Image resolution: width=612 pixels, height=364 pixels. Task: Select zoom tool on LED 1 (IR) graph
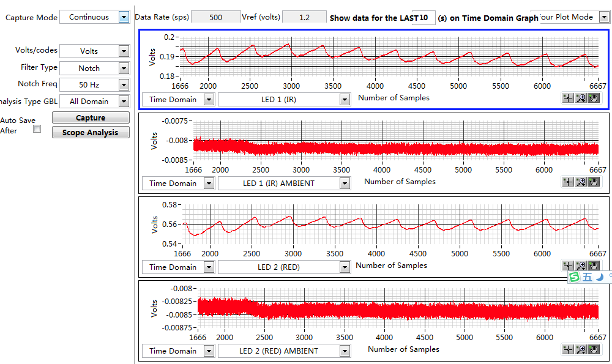point(581,98)
